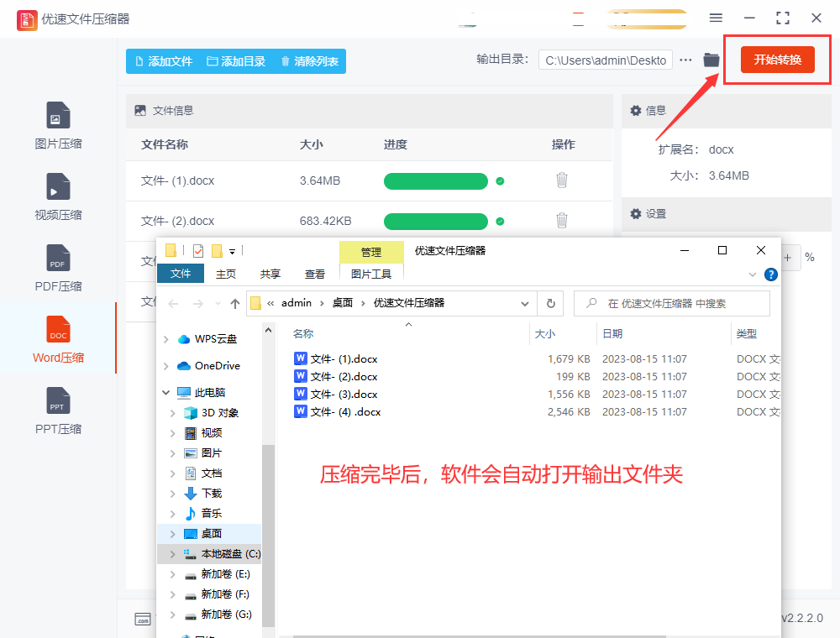This screenshot has width=840, height=638.
Task: Open the 文件 tab in Explorer
Action: 181,274
